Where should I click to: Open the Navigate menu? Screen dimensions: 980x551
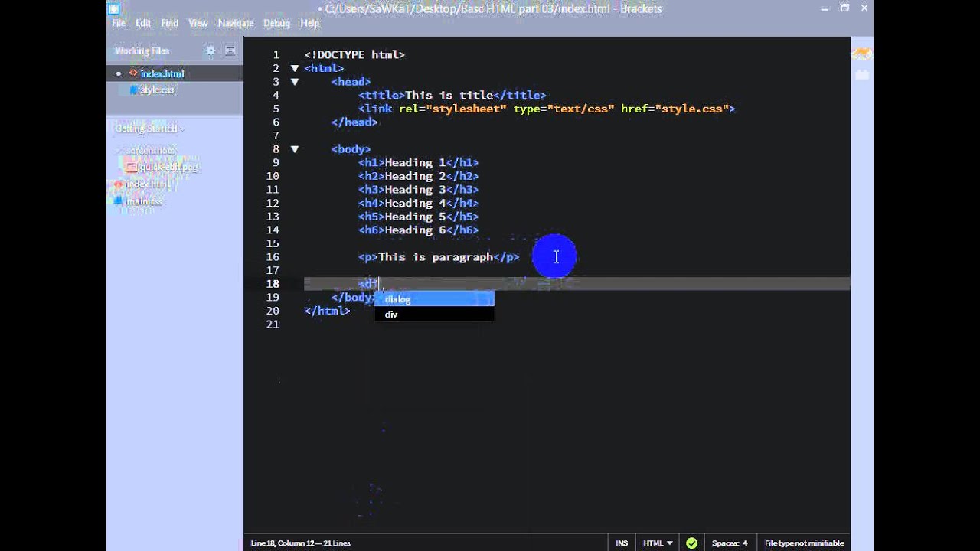click(x=236, y=24)
